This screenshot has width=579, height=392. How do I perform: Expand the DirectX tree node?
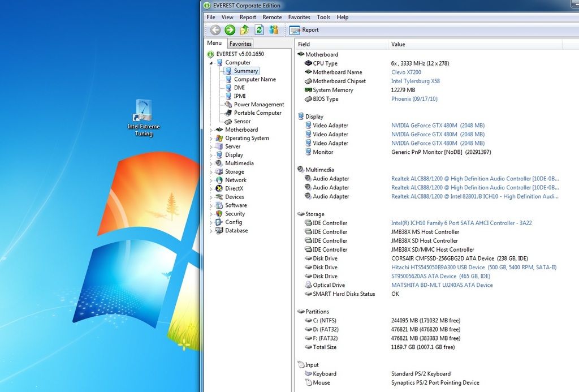pos(211,189)
